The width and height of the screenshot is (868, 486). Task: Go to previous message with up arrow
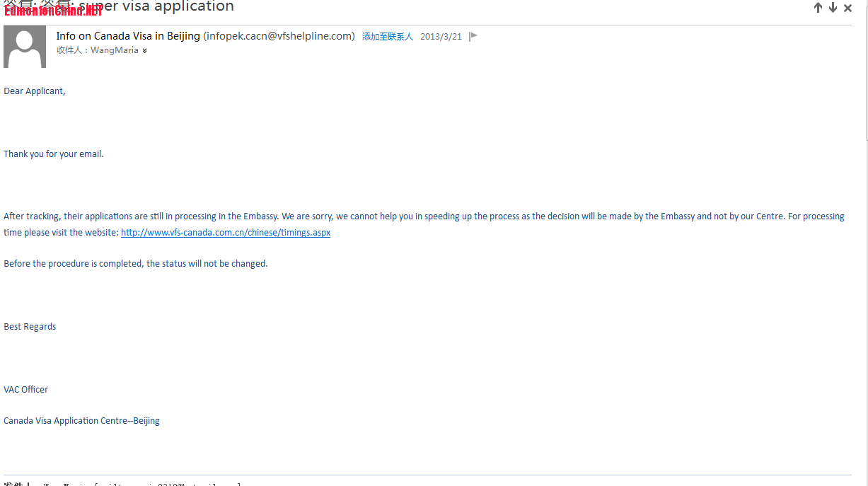click(818, 8)
